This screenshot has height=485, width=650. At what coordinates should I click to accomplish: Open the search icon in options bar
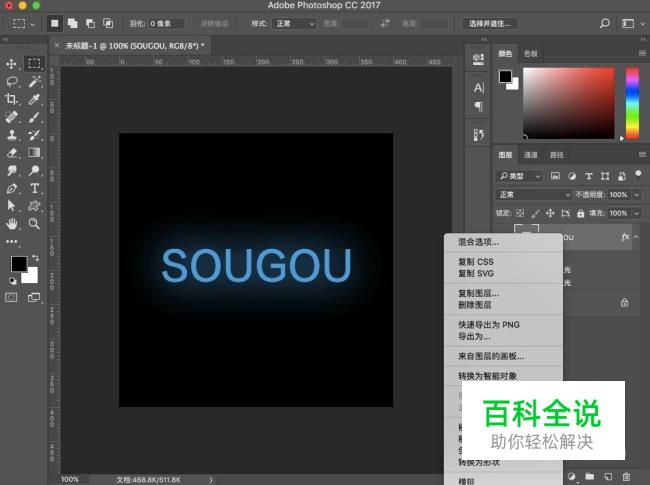tap(605, 23)
